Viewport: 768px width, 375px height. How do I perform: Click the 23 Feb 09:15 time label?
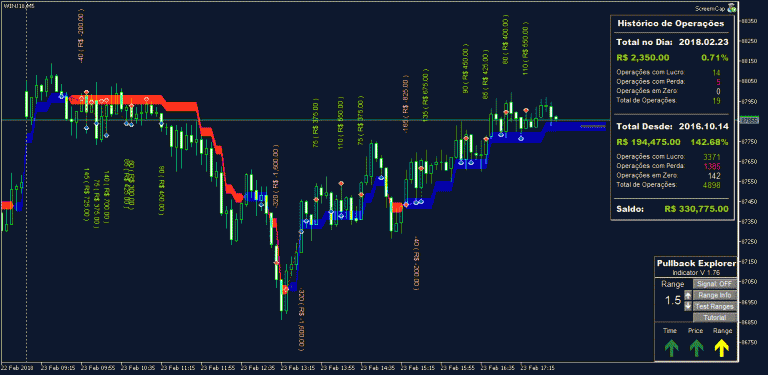click(x=58, y=367)
